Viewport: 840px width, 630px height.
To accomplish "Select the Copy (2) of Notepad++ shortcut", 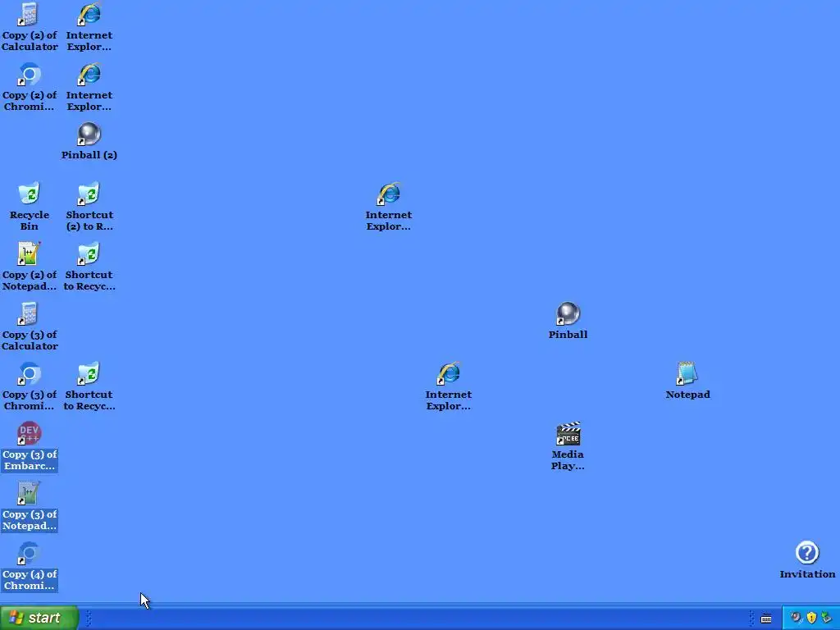I will pyautogui.click(x=30, y=267).
